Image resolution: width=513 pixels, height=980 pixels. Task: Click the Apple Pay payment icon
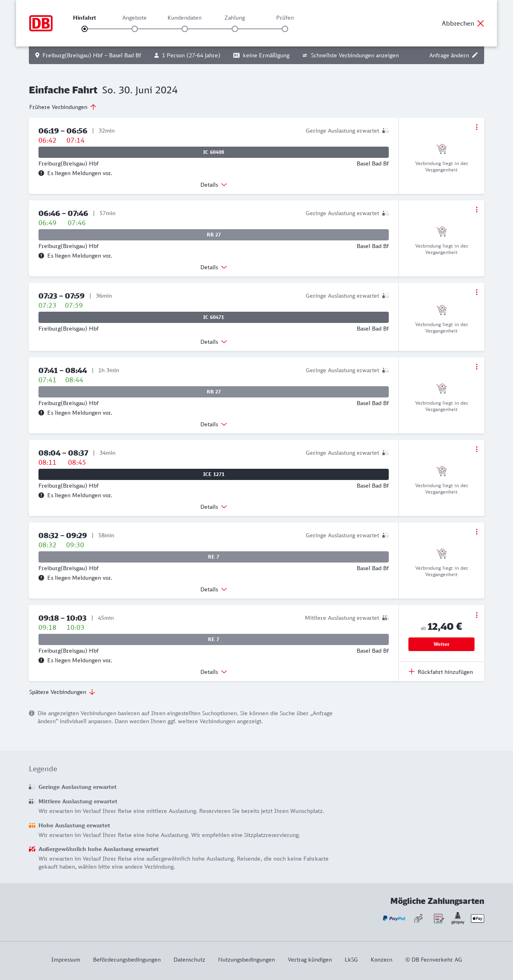(x=477, y=918)
